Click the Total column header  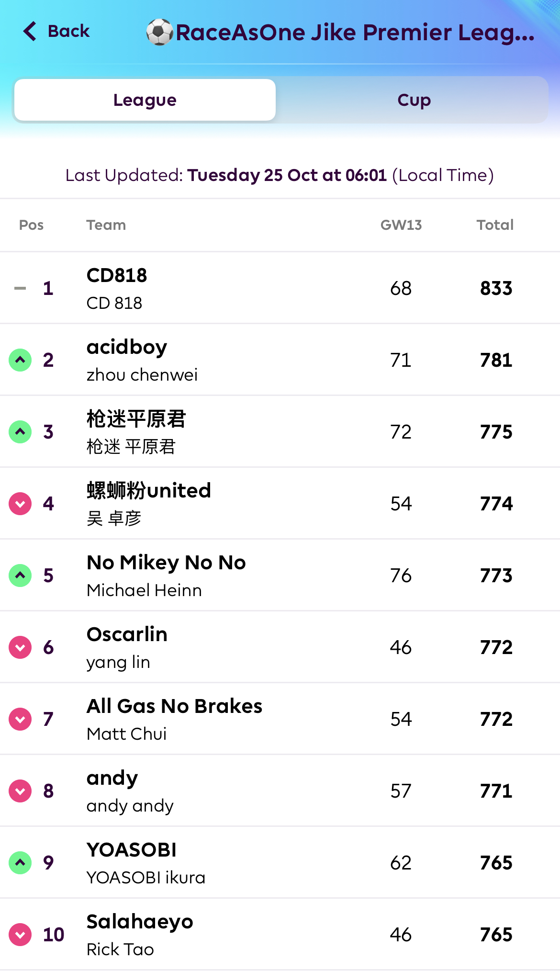click(x=494, y=225)
